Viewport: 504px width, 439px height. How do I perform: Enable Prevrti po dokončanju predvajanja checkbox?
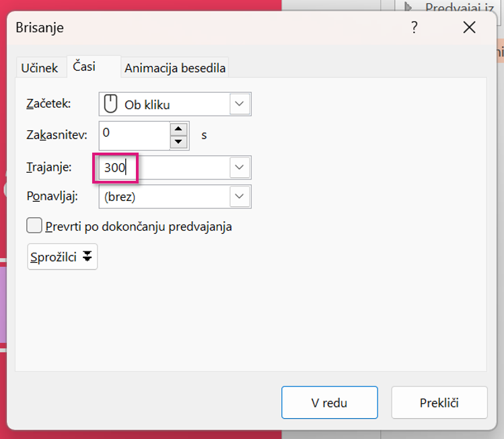34,226
